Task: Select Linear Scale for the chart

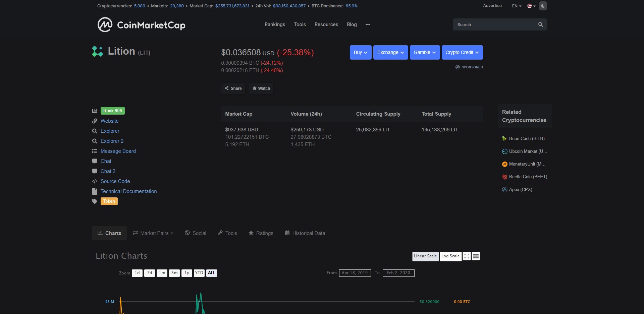Action: point(425,256)
